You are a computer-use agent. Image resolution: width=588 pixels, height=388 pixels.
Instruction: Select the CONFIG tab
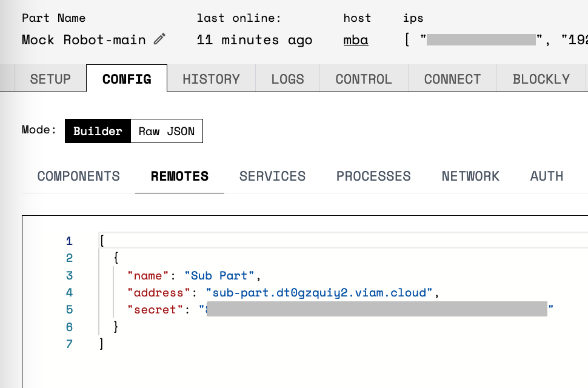click(x=127, y=78)
